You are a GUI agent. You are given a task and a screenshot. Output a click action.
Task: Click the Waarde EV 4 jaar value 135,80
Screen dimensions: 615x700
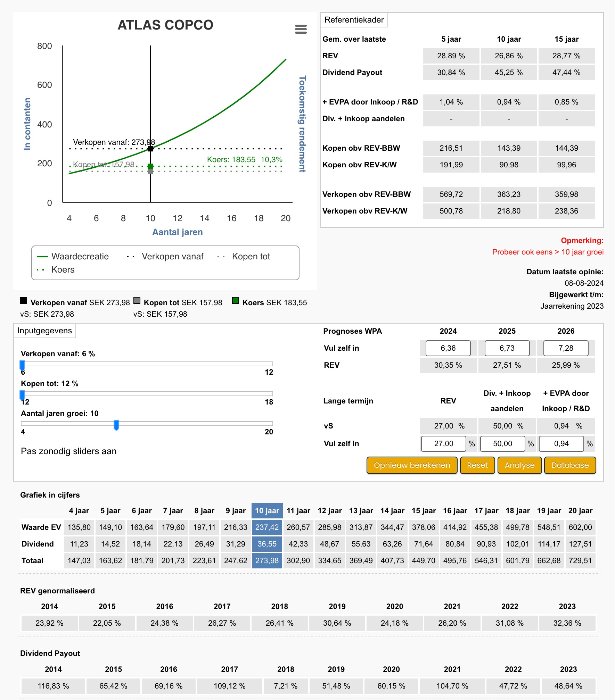(79, 527)
